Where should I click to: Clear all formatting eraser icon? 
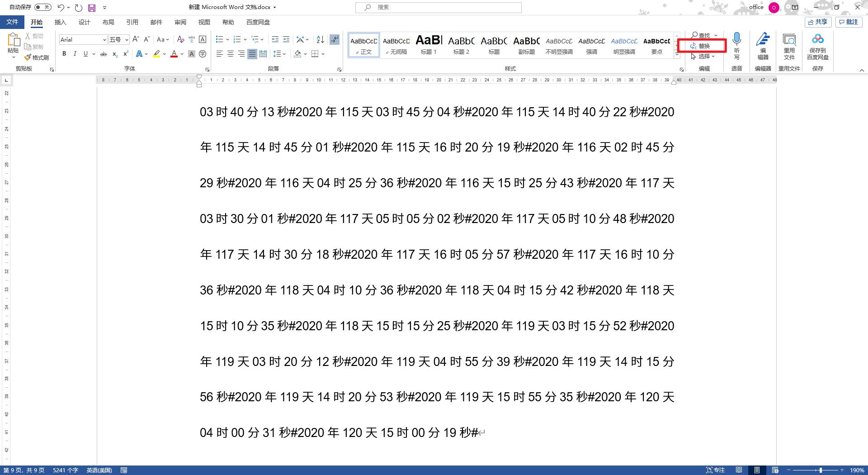click(x=181, y=40)
